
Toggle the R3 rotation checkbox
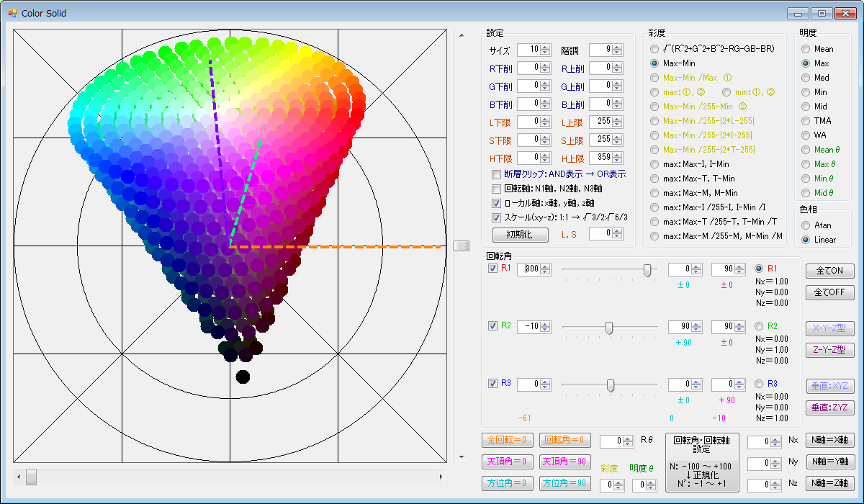493,384
